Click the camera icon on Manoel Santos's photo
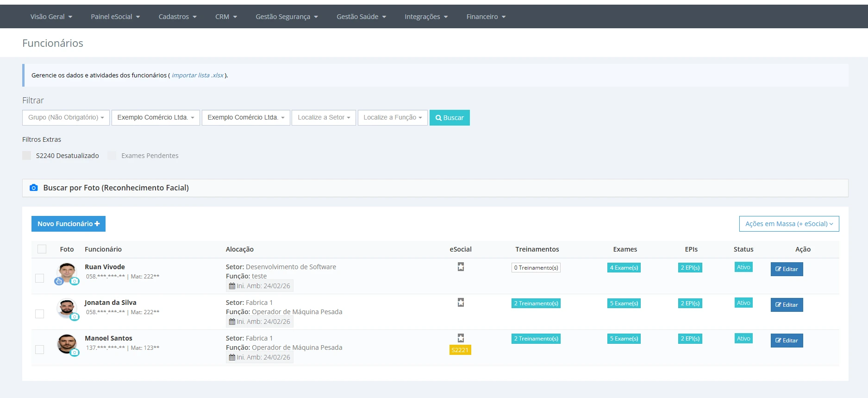Screen dimensions: 868x398 coord(75,353)
